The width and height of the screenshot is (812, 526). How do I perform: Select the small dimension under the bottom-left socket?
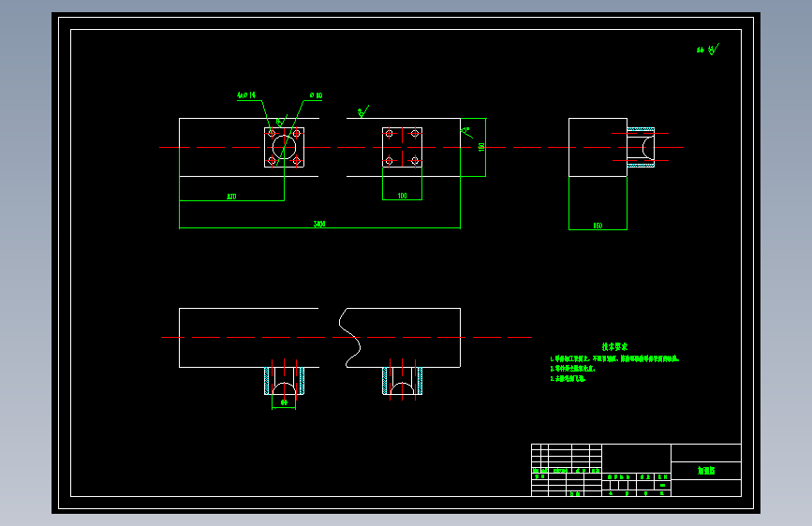point(284,402)
